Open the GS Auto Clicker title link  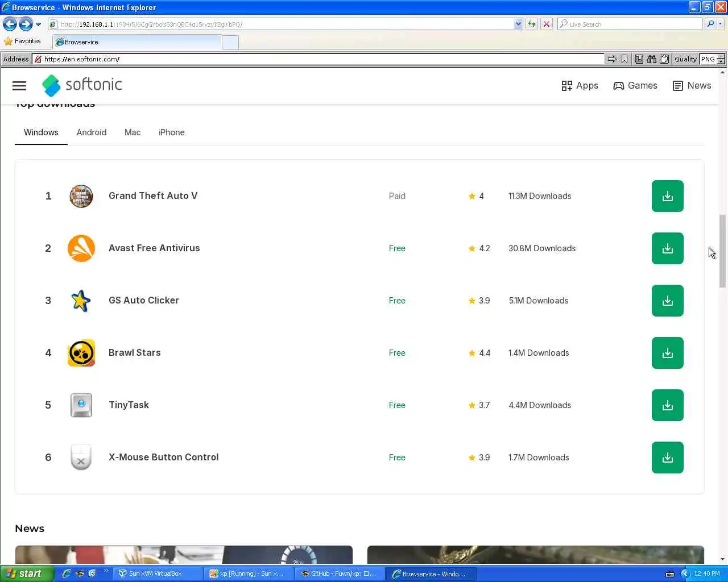144,300
